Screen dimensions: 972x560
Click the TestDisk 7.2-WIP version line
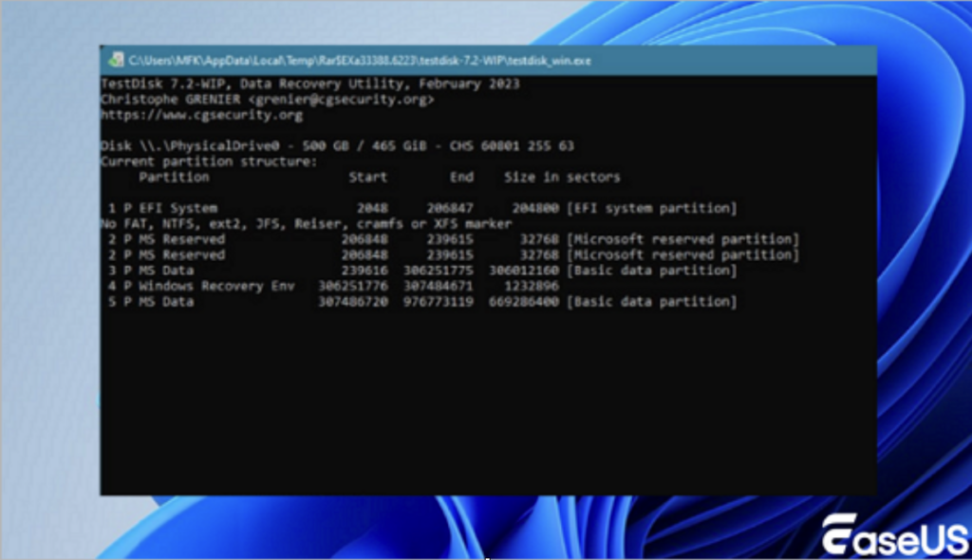pyautogui.click(x=309, y=84)
